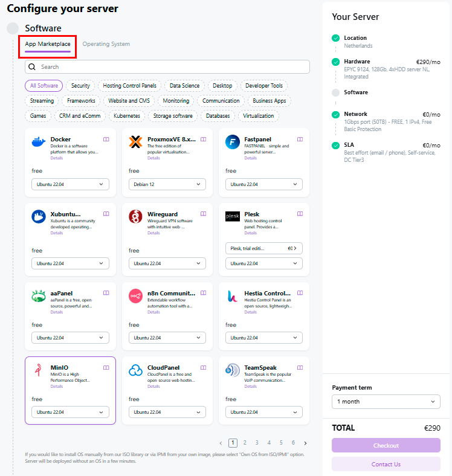Switch to the Operating System tab
The width and height of the screenshot is (452, 476).
coord(106,44)
